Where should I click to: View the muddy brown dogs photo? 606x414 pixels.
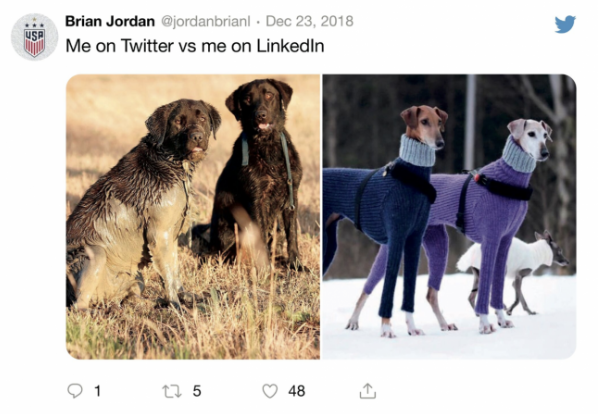(193, 216)
